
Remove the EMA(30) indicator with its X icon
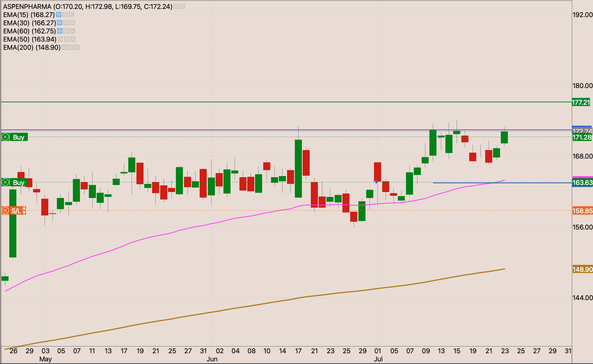point(72,23)
